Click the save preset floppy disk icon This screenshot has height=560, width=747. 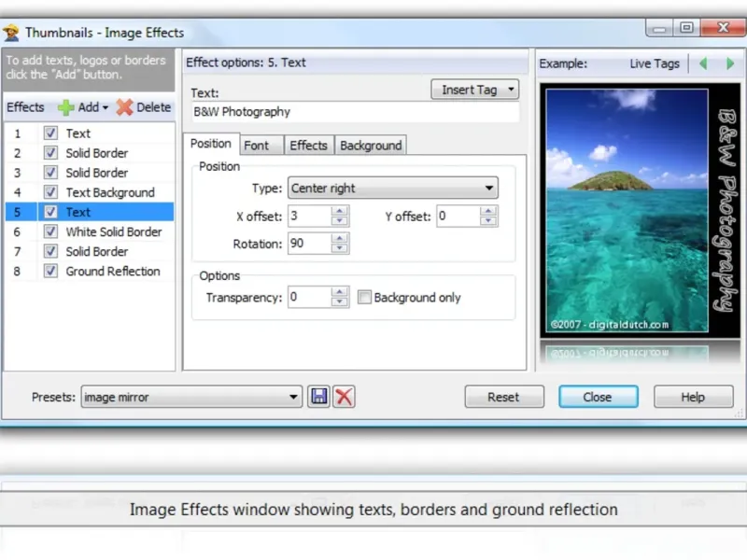point(318,396)
